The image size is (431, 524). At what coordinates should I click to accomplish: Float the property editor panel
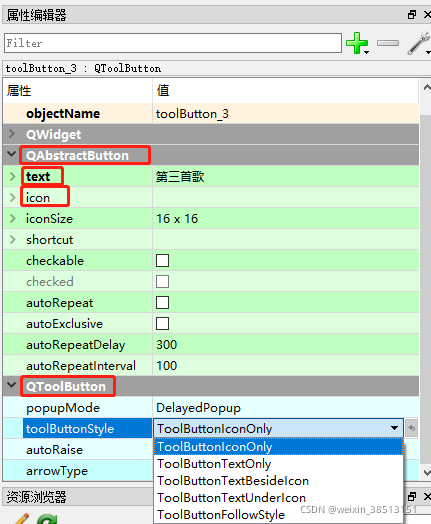click(x=412, y=14)
